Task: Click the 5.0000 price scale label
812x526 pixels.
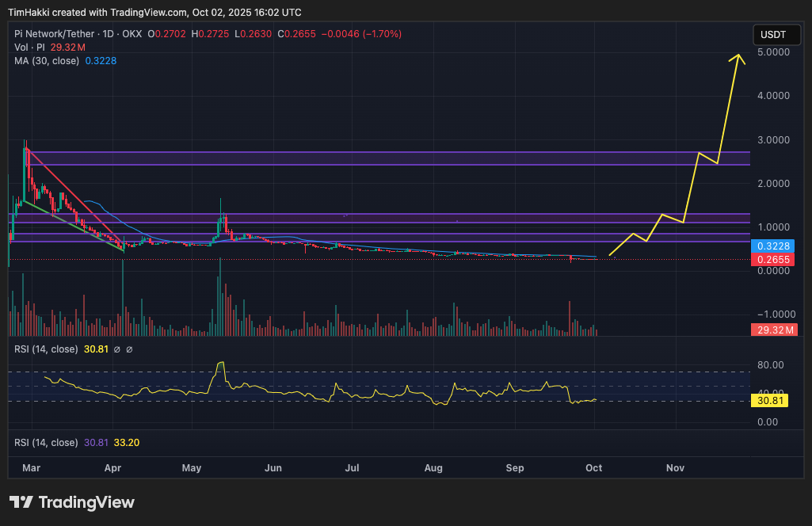Action: 771,52
